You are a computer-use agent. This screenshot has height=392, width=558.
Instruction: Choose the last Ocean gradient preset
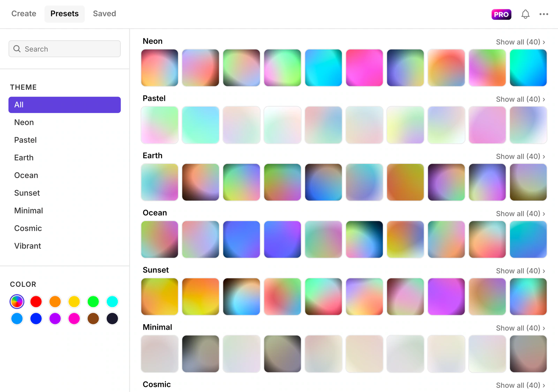click(528, 239)
